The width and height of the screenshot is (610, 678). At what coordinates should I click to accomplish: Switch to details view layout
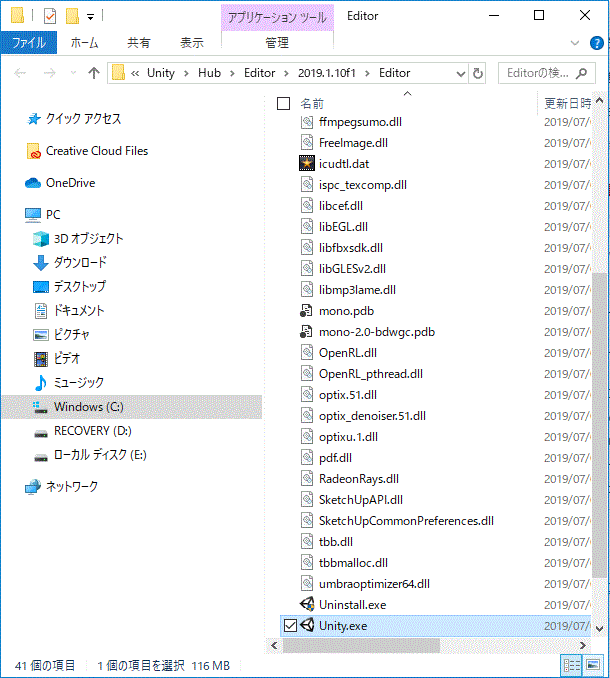pos(572,665)
